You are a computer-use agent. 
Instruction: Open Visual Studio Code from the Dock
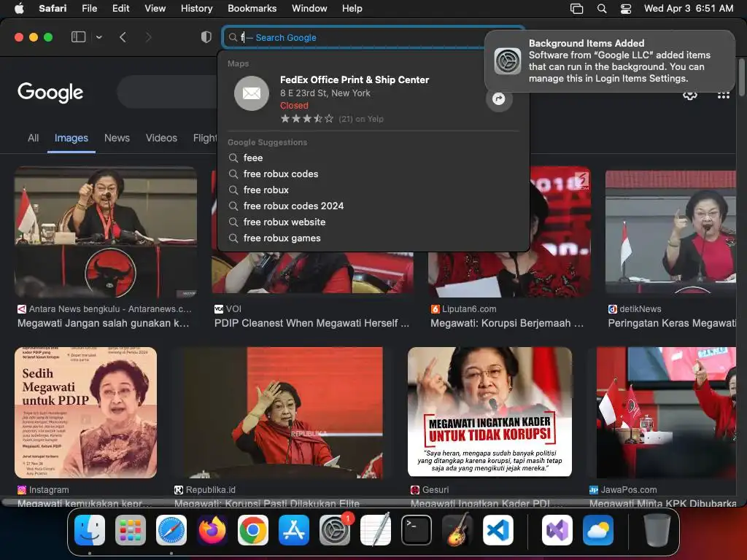point(498,530)
